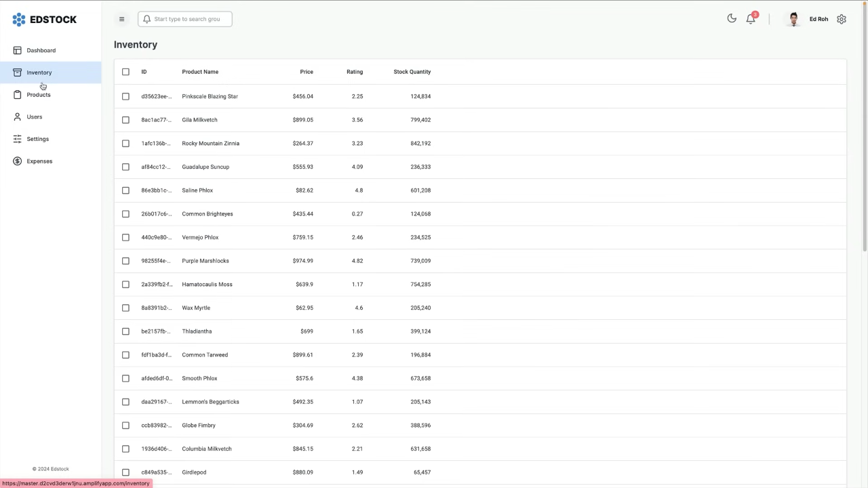Image resolution: width=868 pixels, height=488 pixels.
Task: Open the profile menu via Ed Roh's avatar
Action: point(793,18)
